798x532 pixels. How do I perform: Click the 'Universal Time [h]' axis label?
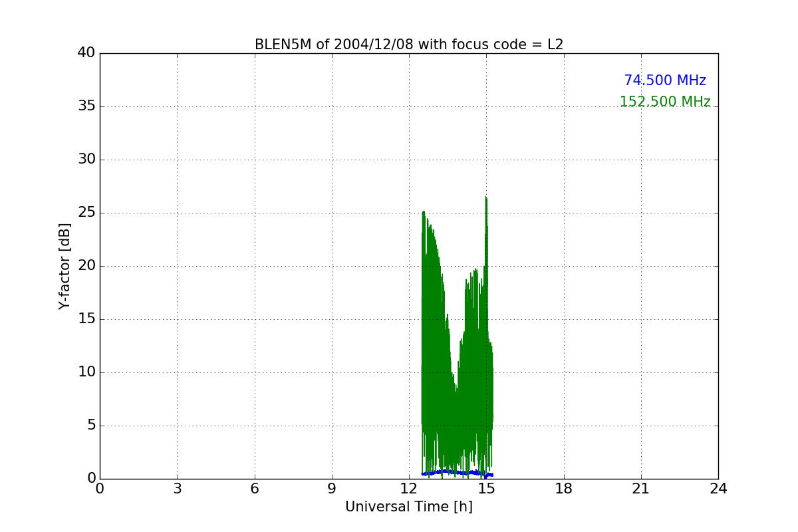(x=409, y=507)
